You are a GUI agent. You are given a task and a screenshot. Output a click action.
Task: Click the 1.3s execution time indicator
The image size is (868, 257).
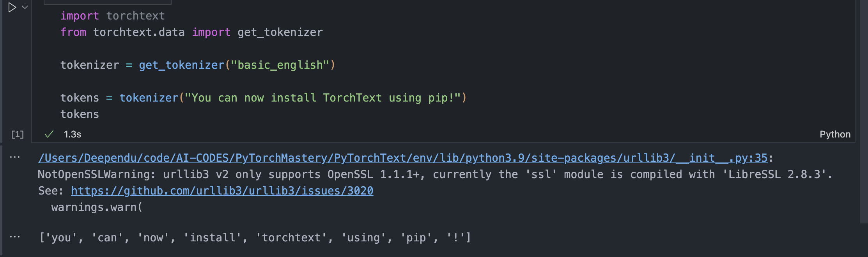pos(73,134)
